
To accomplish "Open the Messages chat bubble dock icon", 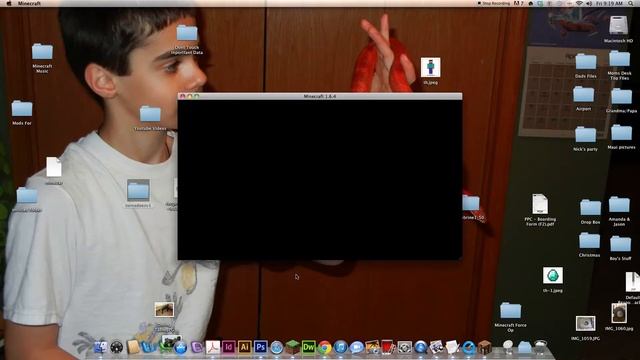I will click(x=356, y=347).
